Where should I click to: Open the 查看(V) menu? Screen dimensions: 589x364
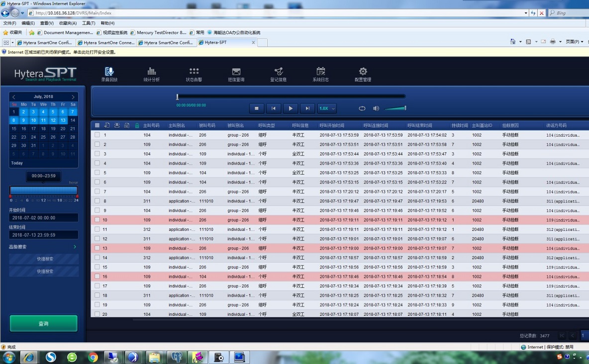coord(47,23)
